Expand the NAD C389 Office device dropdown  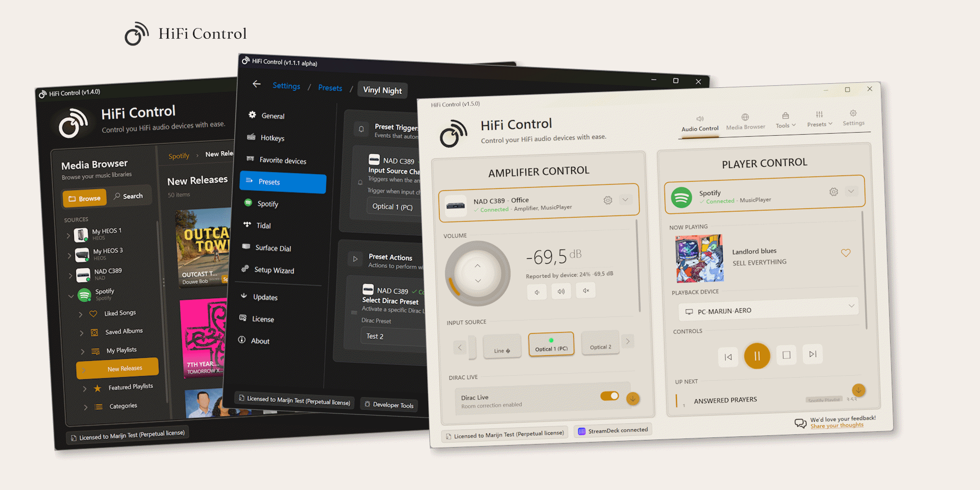click(625, 200)
